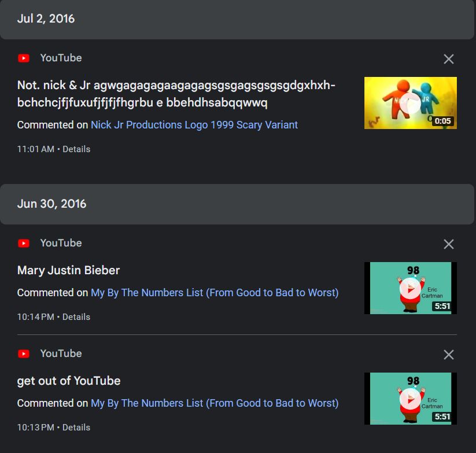Click the YouTube label above 'get out of YouTube'
This screenshot has height=453, width=476.
[61, 353]
